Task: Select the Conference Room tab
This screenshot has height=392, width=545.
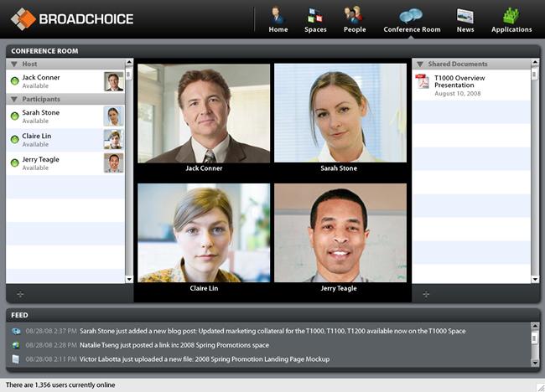Action: point(412,20)
